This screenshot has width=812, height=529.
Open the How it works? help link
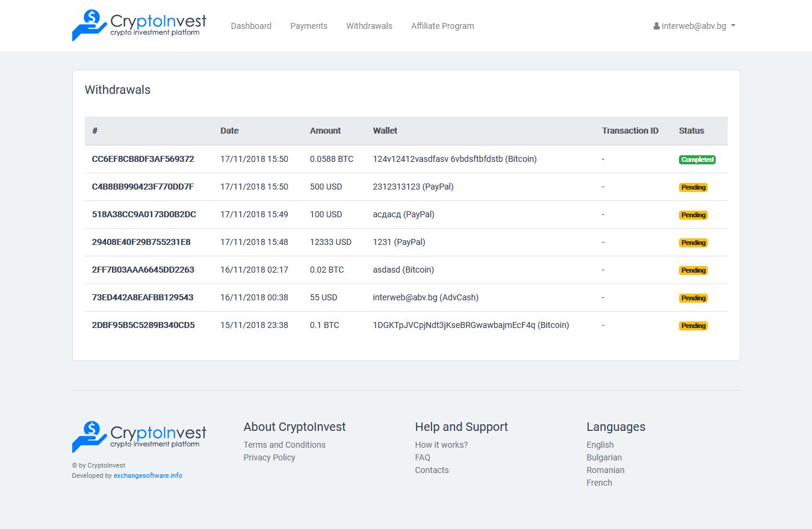point(441,445)
